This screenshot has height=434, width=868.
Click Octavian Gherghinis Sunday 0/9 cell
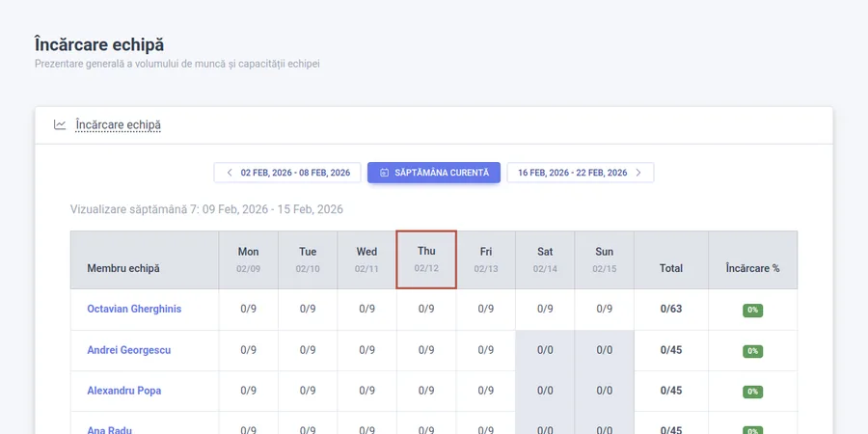tap(605, 309)
